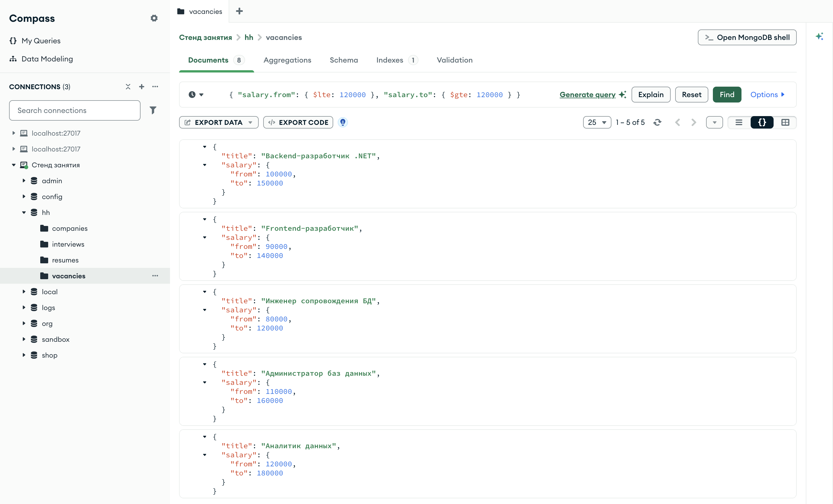The width and height of the screenshot is (833, 504).
Task: Switch to list view of documents
Action: 739,122
